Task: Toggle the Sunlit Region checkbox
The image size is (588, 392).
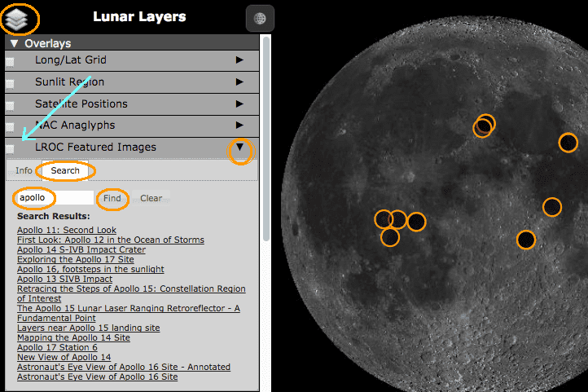Action: pos(10,83)
